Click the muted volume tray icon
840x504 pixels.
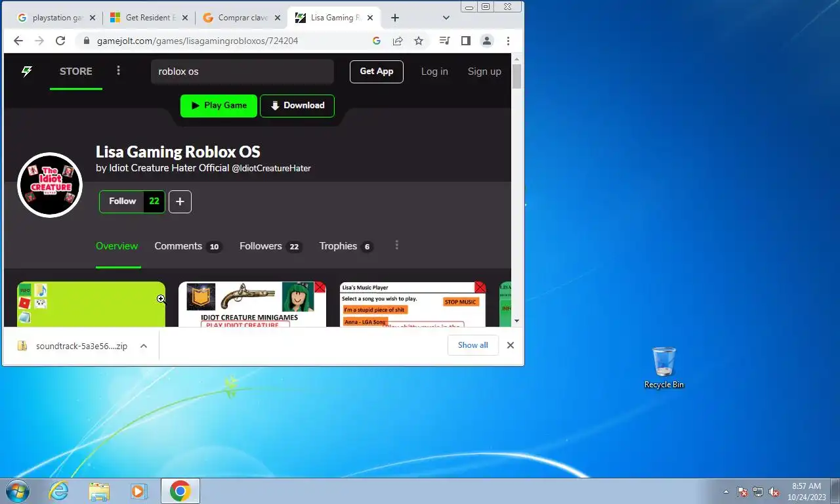tap(774, 492)
